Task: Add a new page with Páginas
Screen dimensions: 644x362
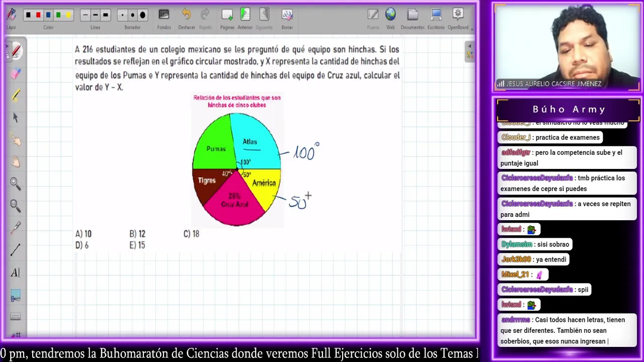Action: (x=227, y=19)
